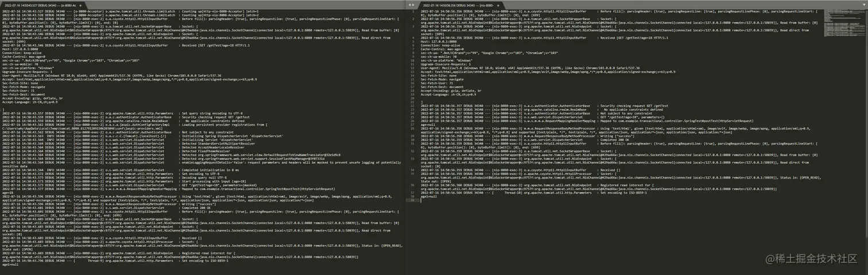Click 'Detected StandardServletMultipartResolver' log line
The image size is (868, 275).
pyautogui.click(x=129, y=144)
